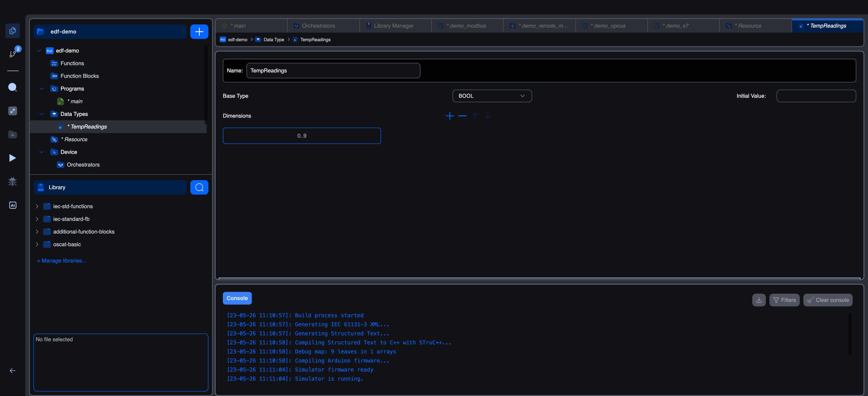Image resolution: width=868 pixels, height=396 pixels.
Task: Expand additional-function-blocks library
Action: [x=37, y=232]
